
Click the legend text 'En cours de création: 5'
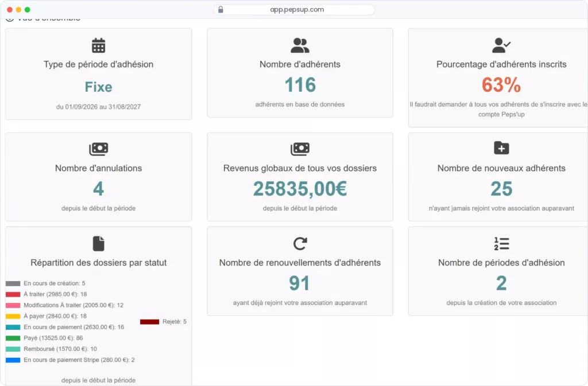point(55,283)
